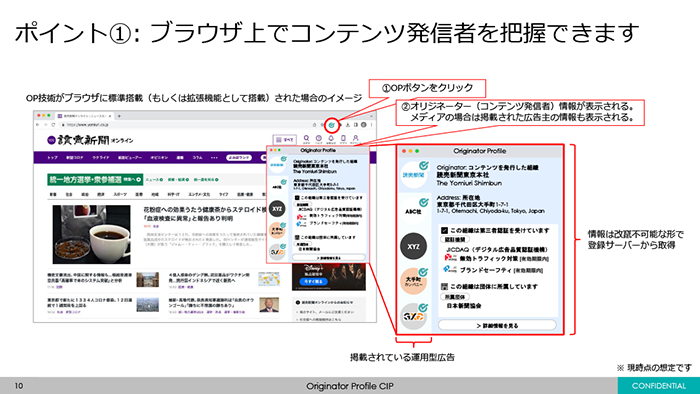Screen dimensions: 700x394
Task: Click the 認証機関 pill in enlarged panel
Action: 454,240
